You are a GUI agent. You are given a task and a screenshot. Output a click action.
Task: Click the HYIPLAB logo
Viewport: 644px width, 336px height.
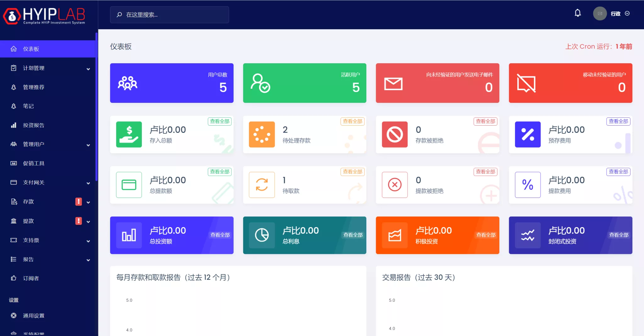pos(44,16)
